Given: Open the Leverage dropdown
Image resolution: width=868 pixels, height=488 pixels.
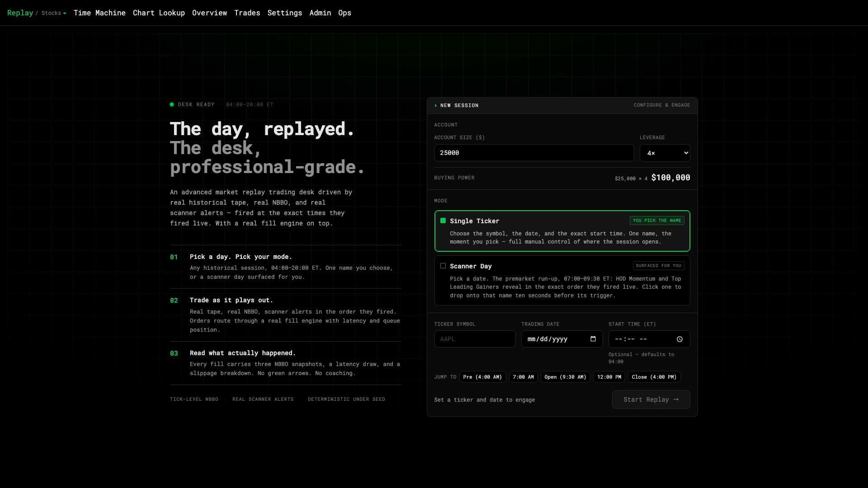Looking at the screenshot, I should 665,153.
